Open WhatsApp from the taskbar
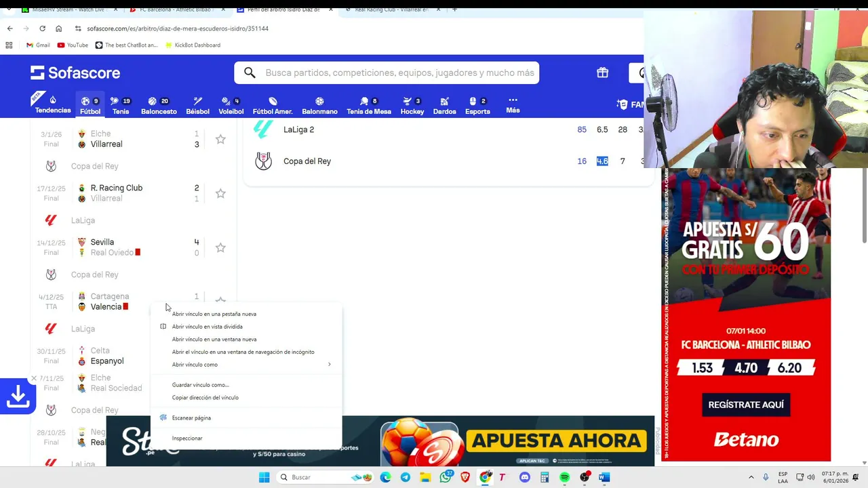The width and height of the screenshot is (868, 488). tap(446, 477)
